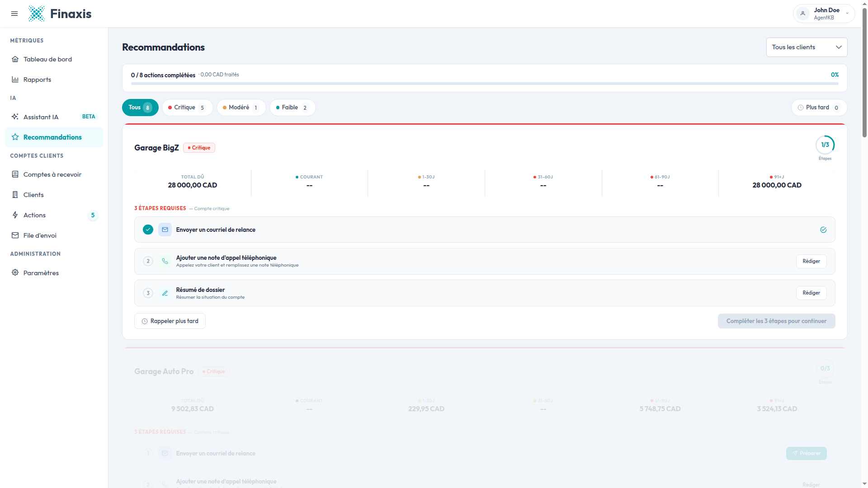Open Assistant IA sparkle icon
The height and width of the screenshot is (488, 868).
[x=15, y=117]
